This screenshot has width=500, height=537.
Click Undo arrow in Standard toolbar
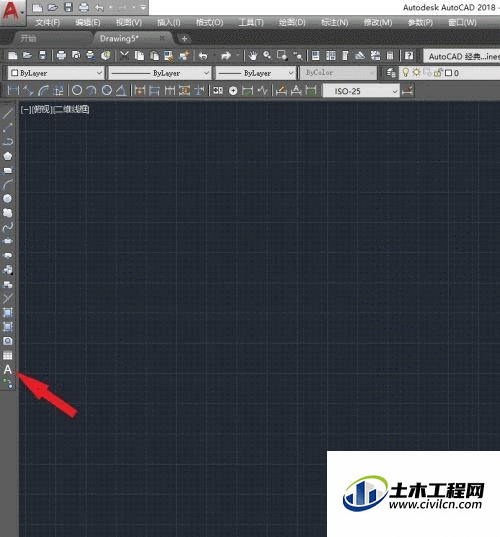203,55
